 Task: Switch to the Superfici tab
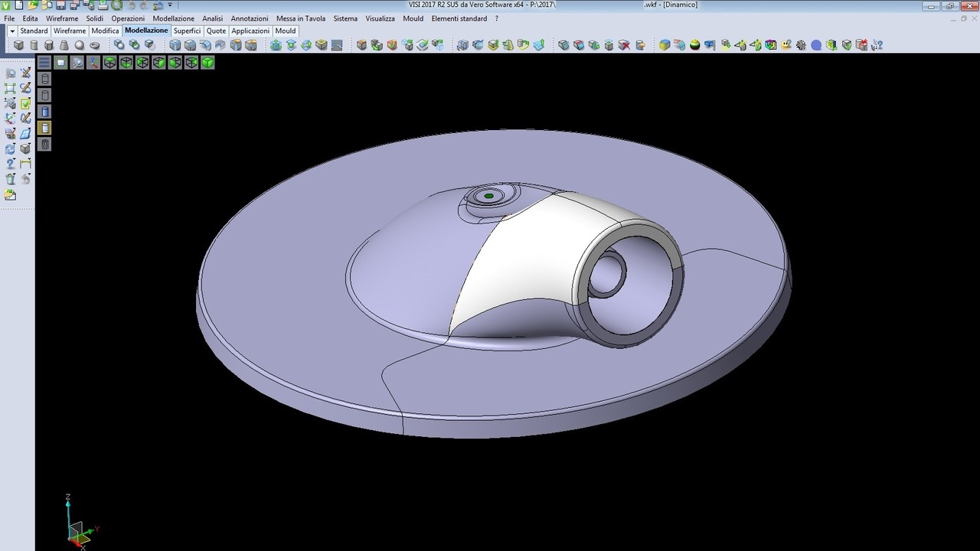tap(187, 31)
